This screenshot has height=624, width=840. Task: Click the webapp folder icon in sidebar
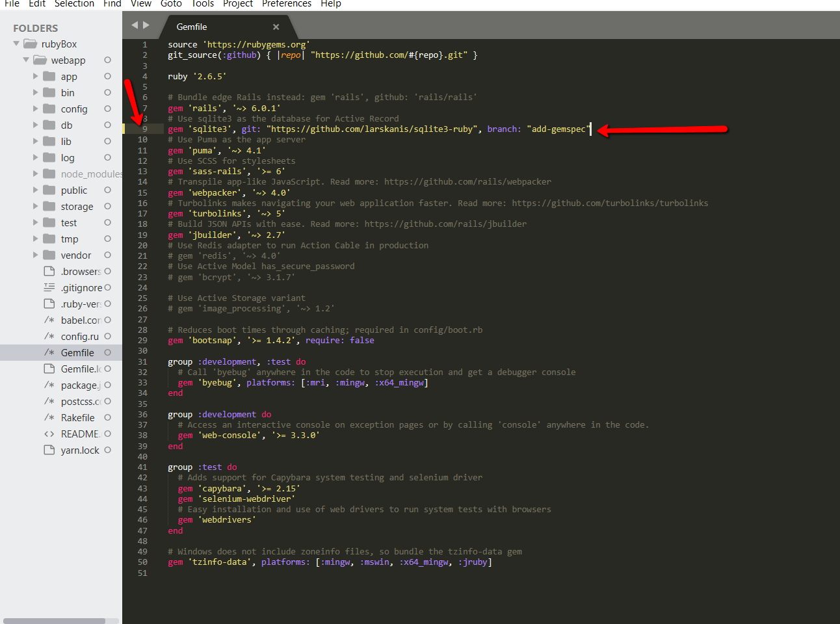40,60
